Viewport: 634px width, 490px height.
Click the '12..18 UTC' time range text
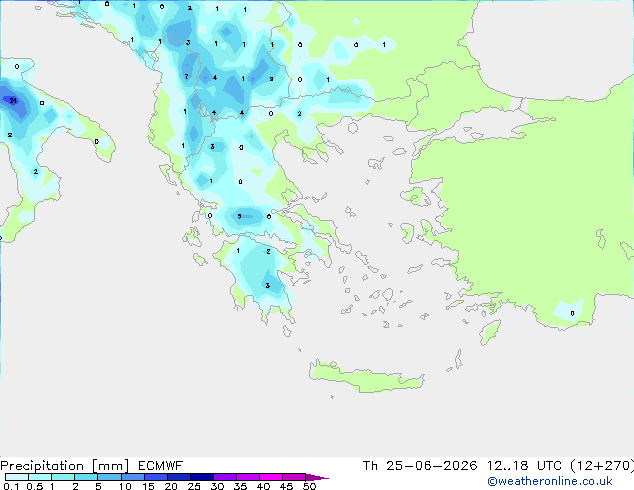(x=524, y=466)
